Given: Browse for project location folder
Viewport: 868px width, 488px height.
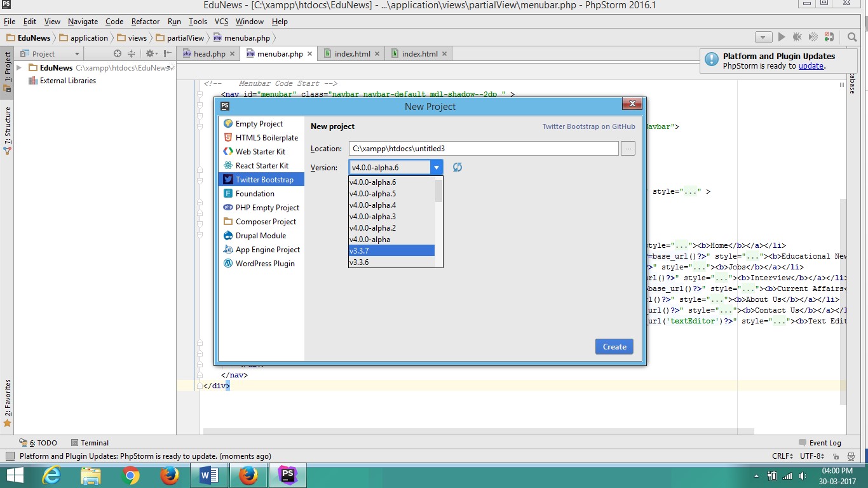Looking at the screenshot, I should coord(628,149).
